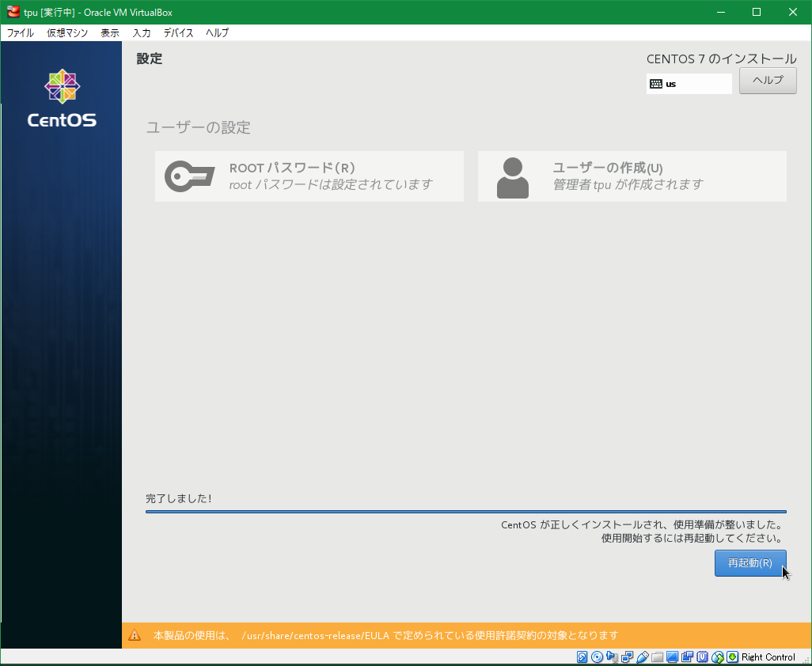Open the ファイル menu
Viewport: 812px width, 666px height.
click(21, 33)
